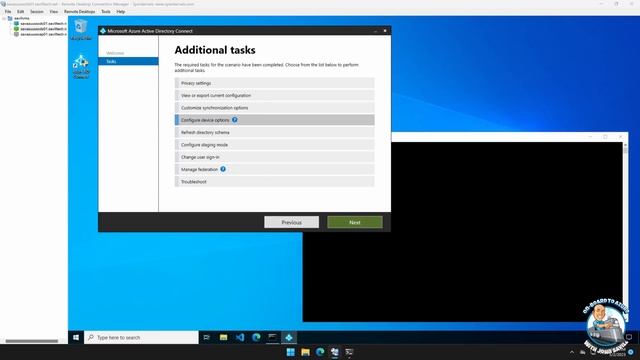Viewport: 640px width, 360px height.
Task: Show hidden system tray icons chevron
Action: pos(572,352)
